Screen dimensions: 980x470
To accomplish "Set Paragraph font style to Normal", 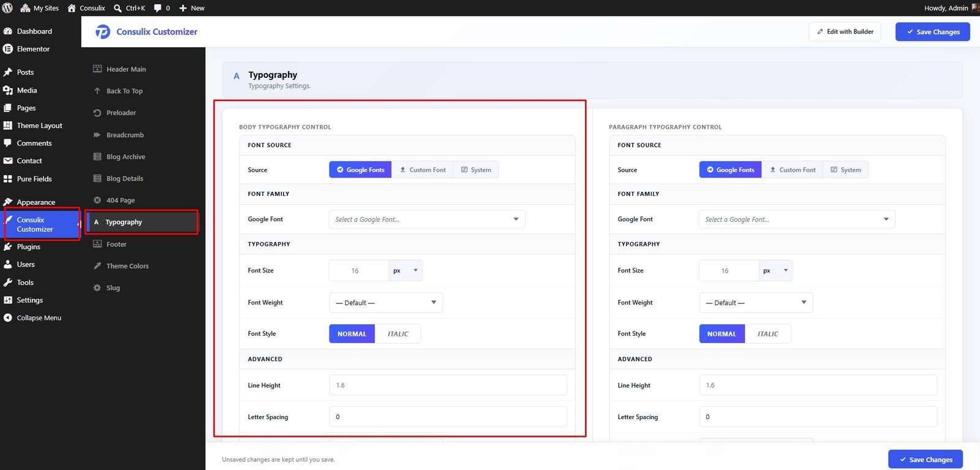I will (722, 334).
